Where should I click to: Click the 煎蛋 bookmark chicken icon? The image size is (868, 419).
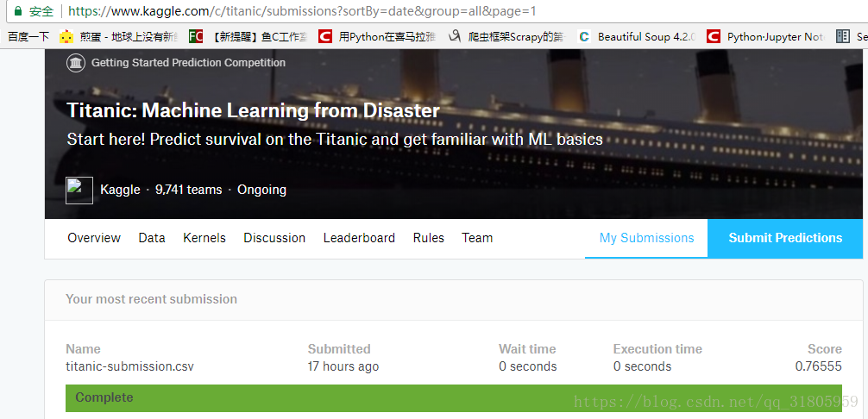[x=66, y=37]
